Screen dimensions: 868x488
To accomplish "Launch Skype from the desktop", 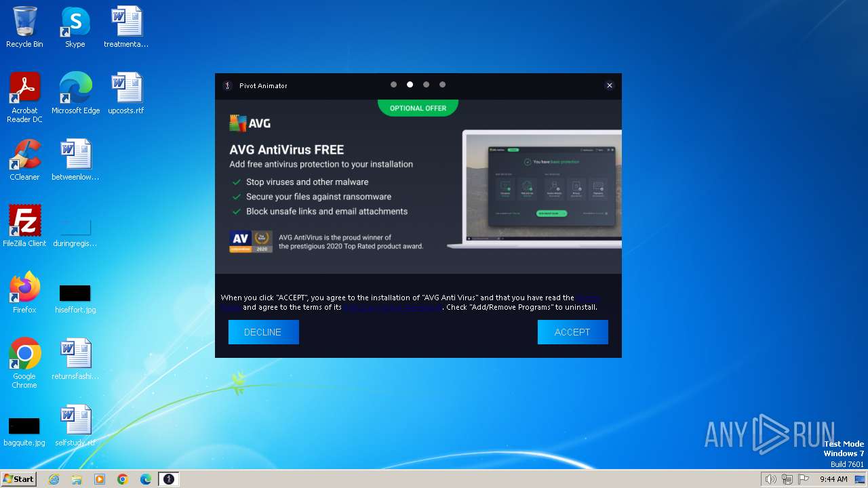I will tap(75, 27).
